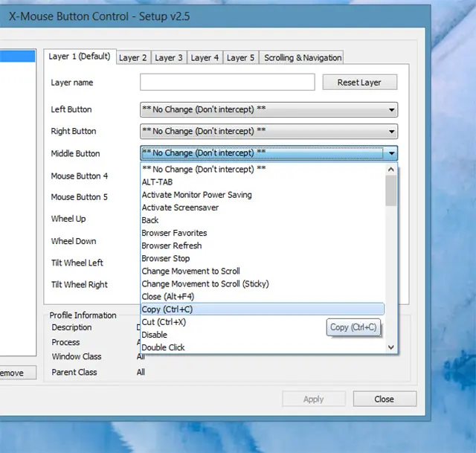Select Double Click from the list
476x453 pixels.
(x=163, y=347)
